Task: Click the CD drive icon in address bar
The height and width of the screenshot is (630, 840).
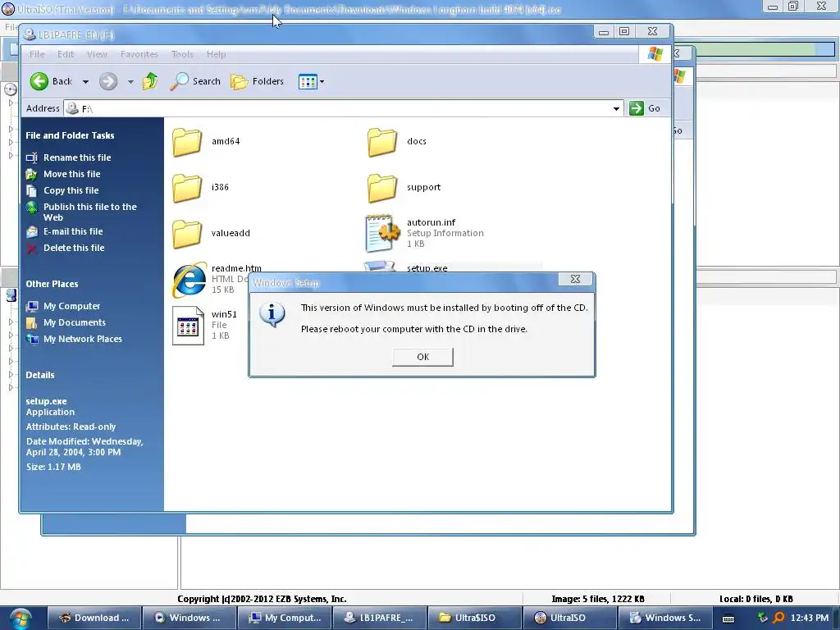Action: click(x=71, y=109)
